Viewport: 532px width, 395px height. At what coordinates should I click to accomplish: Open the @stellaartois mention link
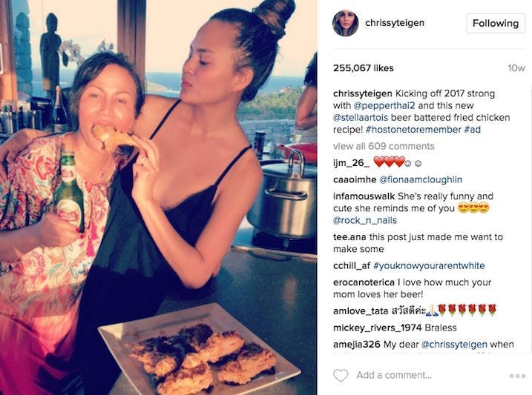tap(361, 118)
